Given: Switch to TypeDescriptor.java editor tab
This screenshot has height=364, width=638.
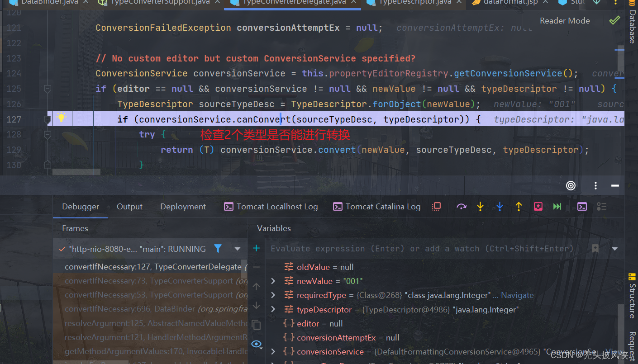Looking at the screenshot, I should coord(414,2).
